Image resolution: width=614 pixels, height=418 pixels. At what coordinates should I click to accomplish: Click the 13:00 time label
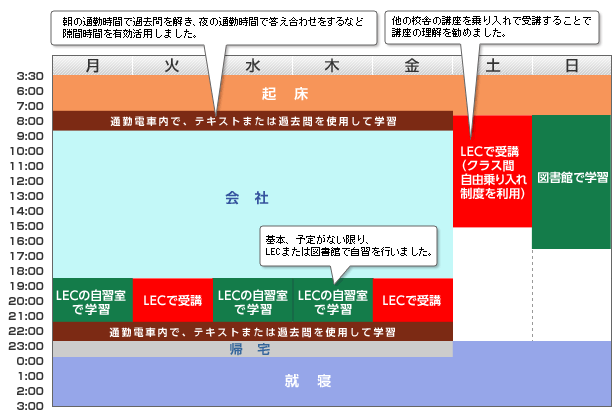point(27,196)
